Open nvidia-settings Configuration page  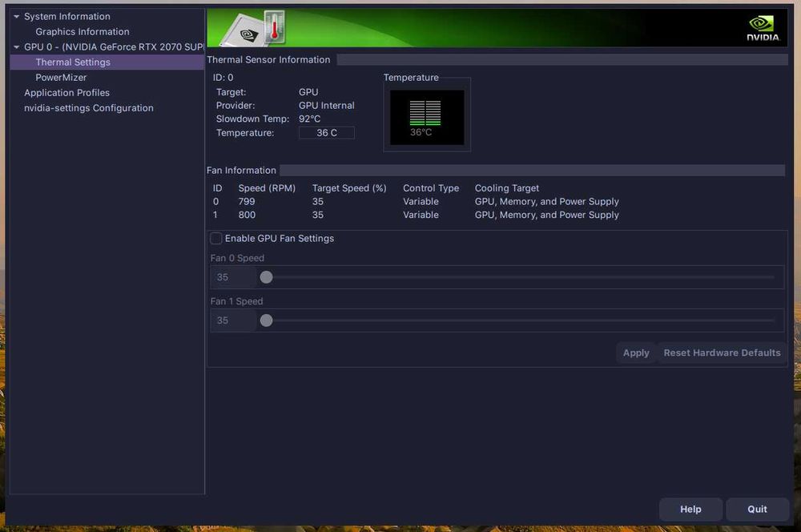(x=88, y=108)
